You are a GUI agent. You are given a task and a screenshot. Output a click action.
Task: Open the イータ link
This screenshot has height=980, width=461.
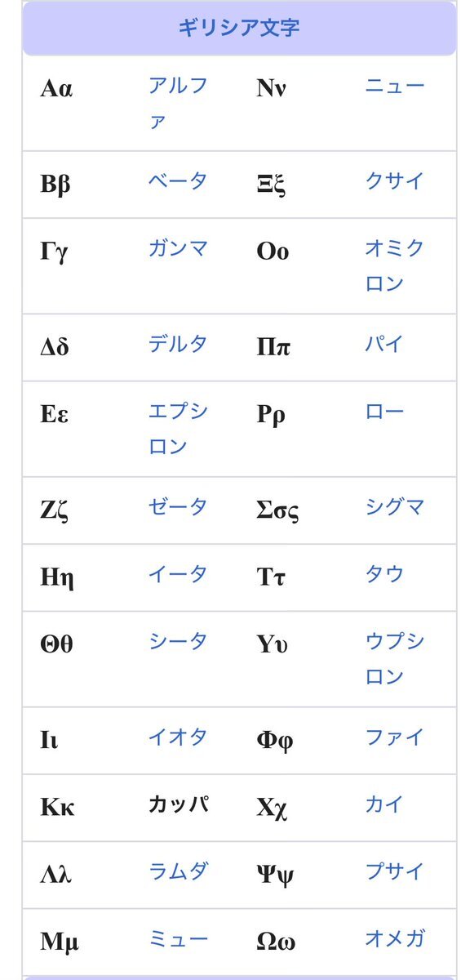[178, 574]
